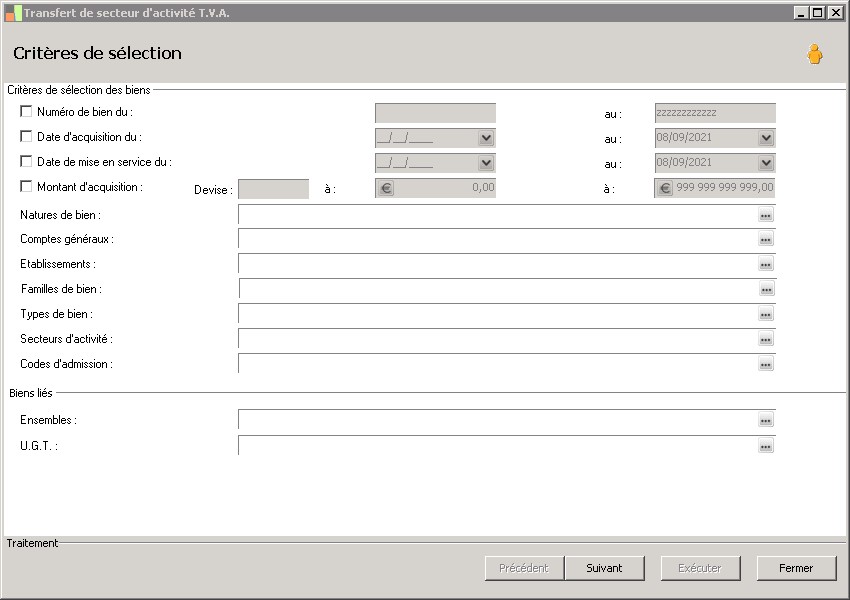
Task: Click the orange user icon in header
Action: 815,55
